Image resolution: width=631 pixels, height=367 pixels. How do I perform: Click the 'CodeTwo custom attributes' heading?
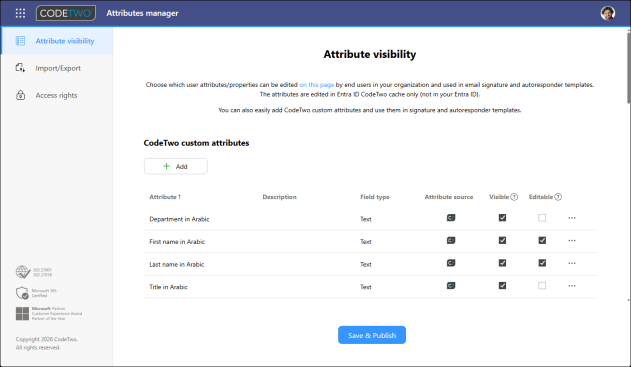[x=196, y=143]
